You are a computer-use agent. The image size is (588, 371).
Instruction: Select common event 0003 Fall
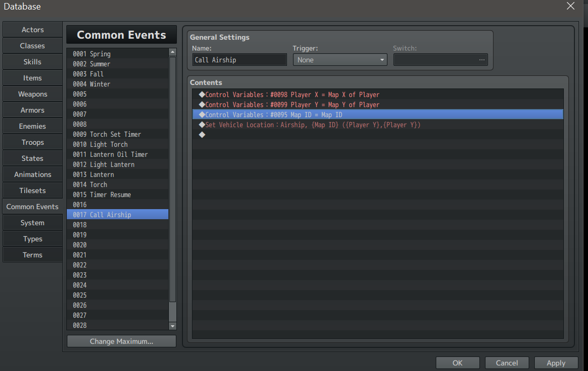click(118, 74)
